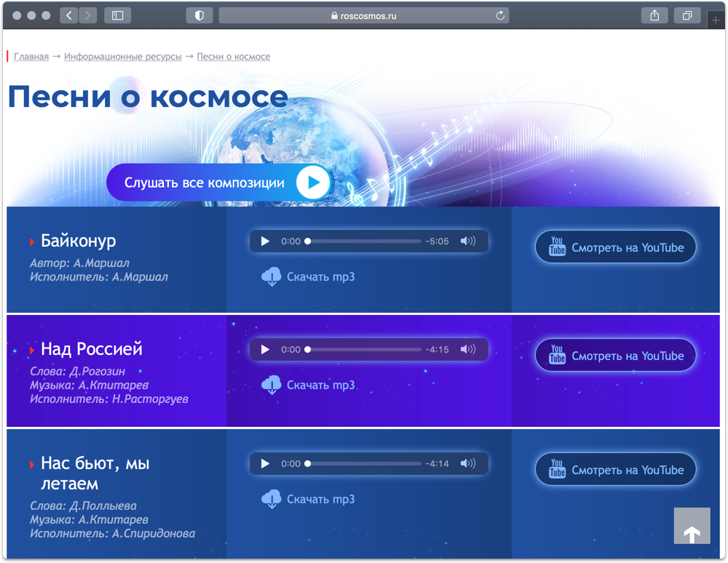Toggle volume on Над Россией player
Viewport: 728px width, 563px height.
(467, 350)
